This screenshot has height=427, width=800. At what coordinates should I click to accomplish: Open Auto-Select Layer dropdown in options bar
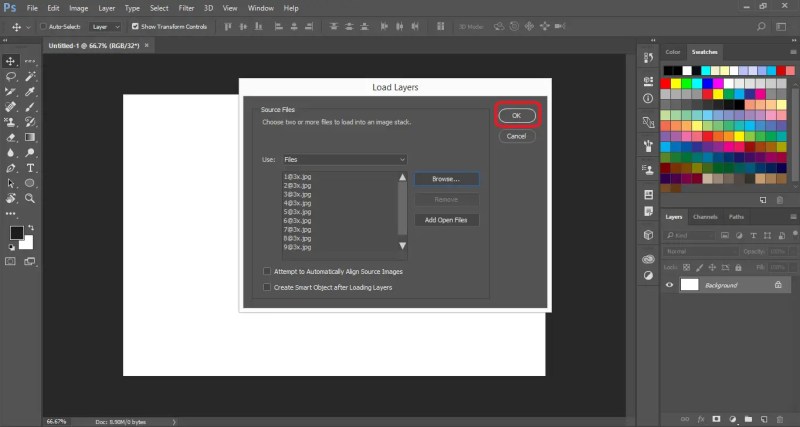[106, 27]
